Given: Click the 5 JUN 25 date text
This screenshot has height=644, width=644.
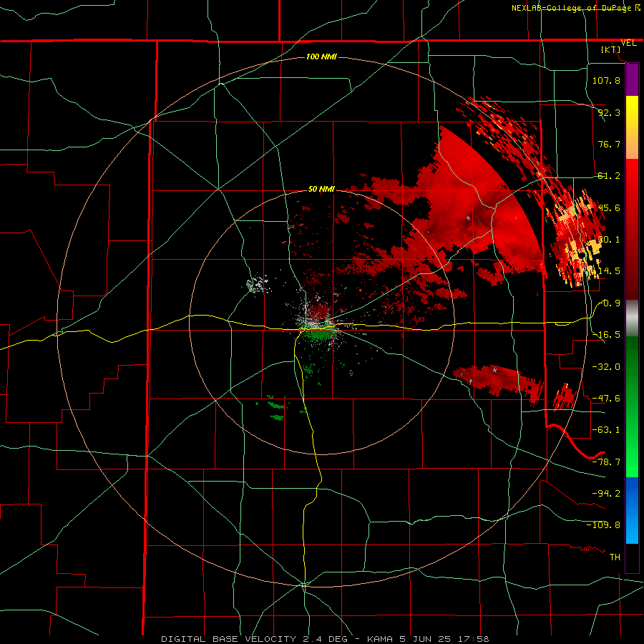Looking at the screenshot, I should (x=425, y=639).
